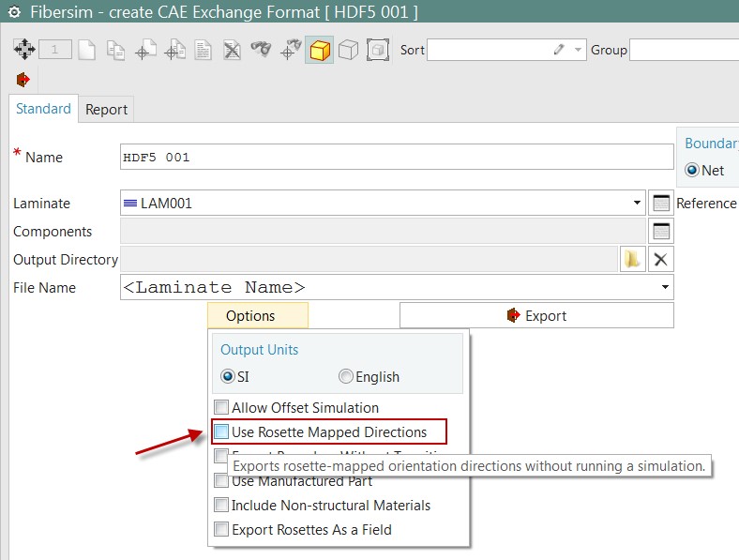The image size is (739, 560).
Task: Clear Output Directory with the X icon
Action: click(660, 260)
